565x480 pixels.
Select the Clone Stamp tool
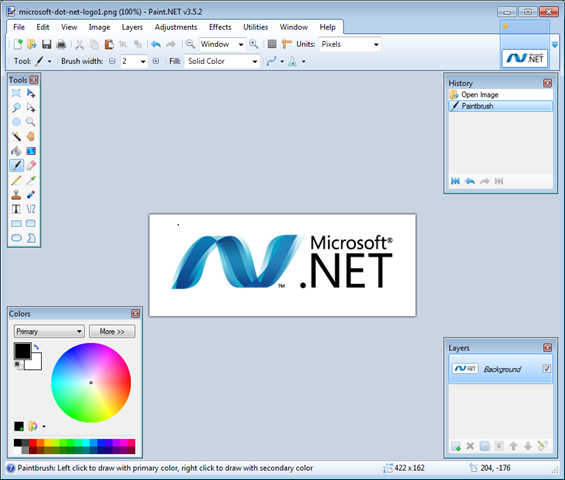(16, 195)
